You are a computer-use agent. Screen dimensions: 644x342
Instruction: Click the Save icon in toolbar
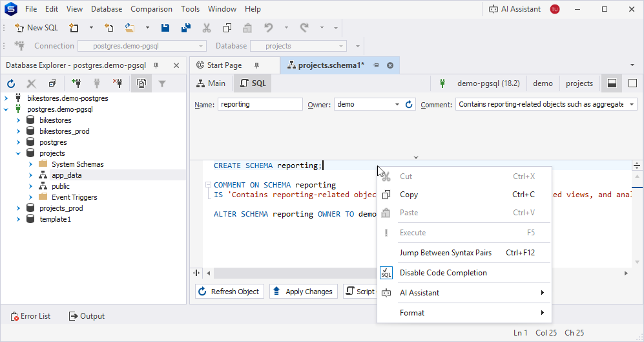[165, 28]
